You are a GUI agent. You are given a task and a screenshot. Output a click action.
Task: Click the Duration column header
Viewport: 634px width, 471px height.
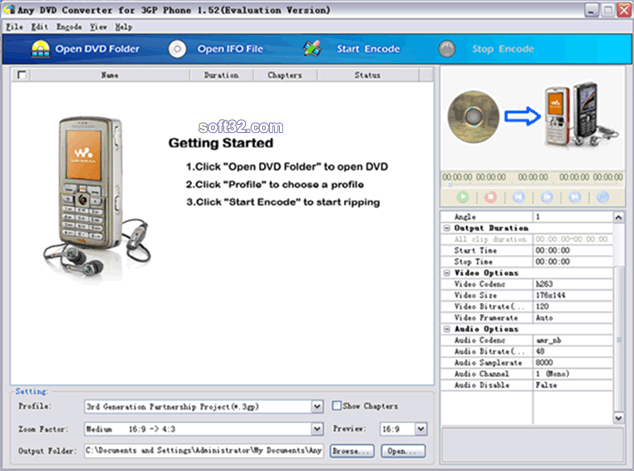pyautogui.click(x=221, y=75)
